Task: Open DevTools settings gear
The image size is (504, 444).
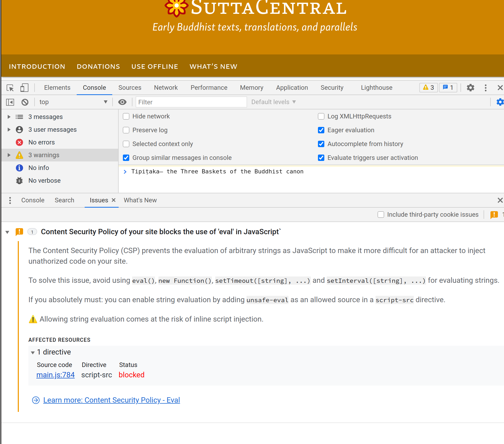Action: coord(470,88)
